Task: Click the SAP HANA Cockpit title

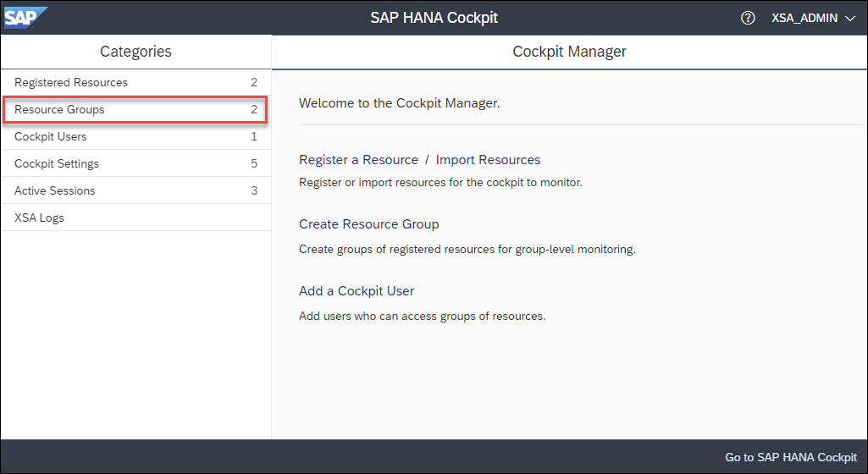Action: point(434,18)
